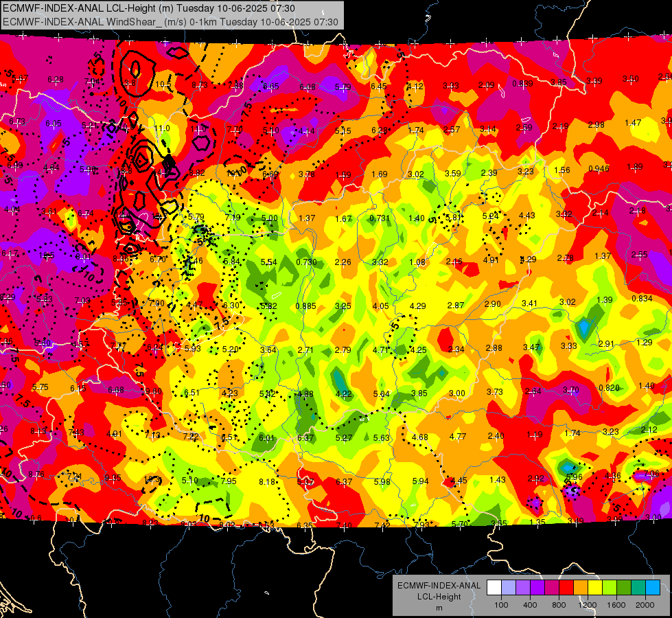Click the wind shear value 4.12
This screenshot has height=618, width=672.
click(415, 86)
